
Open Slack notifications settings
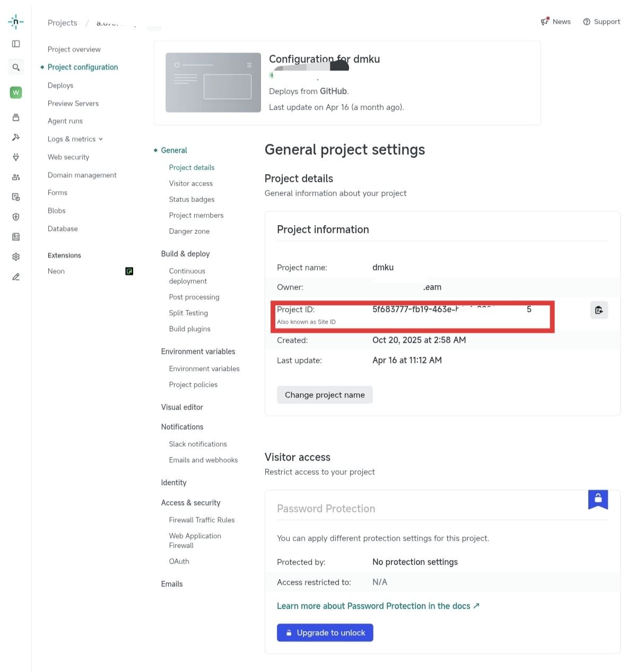[x=198, y=444]
